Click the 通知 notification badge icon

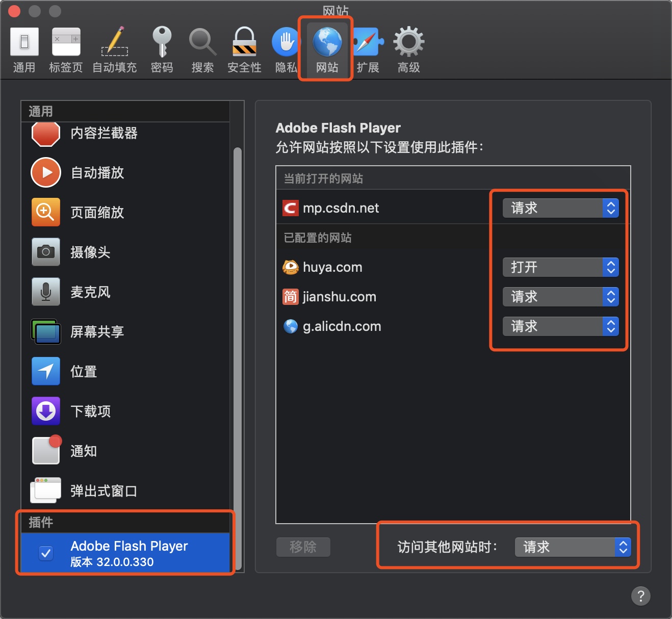[x=47, y=450]
